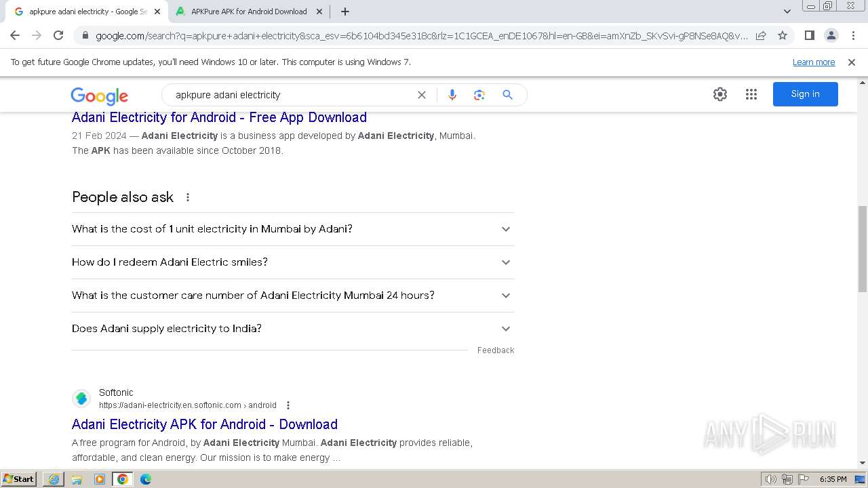Open People also ask options menu
Viewport: 868px width, 488px height.
click(188, 197)
